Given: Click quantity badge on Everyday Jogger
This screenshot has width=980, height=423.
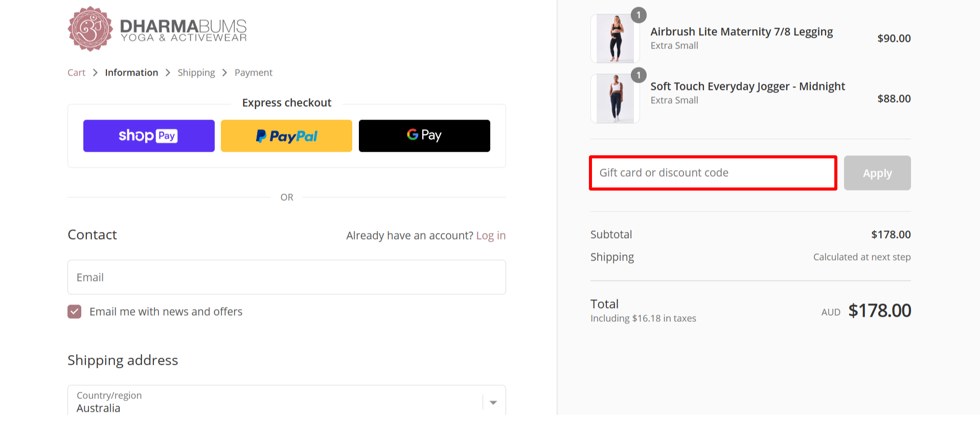Looking at the screenshot, I should (639, 75).
